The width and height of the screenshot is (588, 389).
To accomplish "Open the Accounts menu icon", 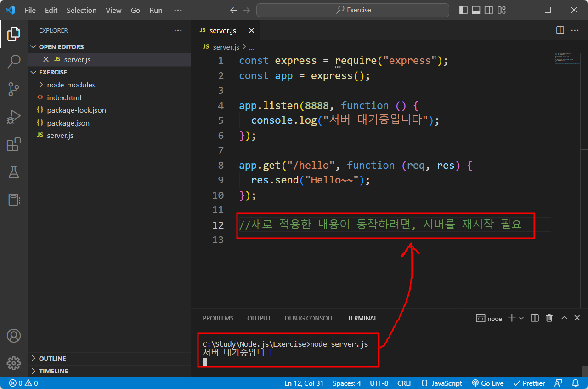I will [x=14, y=336].
